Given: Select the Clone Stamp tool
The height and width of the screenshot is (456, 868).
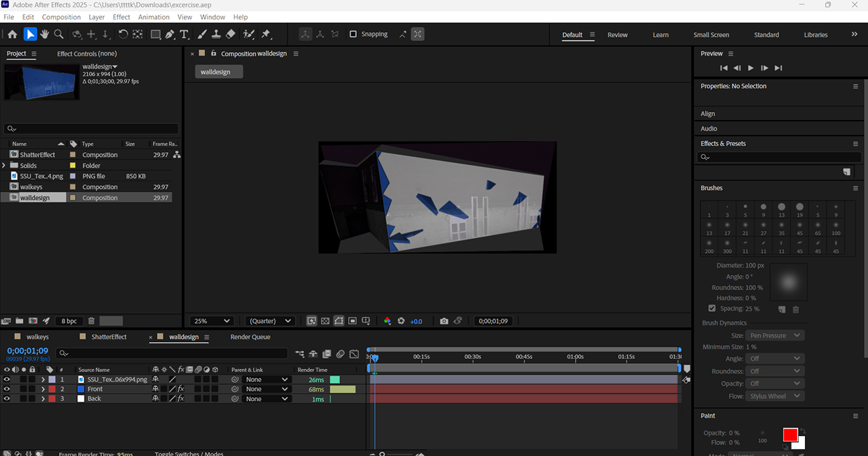Looking at the screenshot, I should 217,34.
